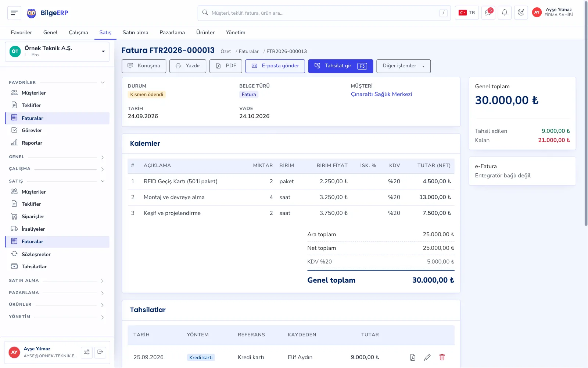Toggle dark mode moon icon
Screen dimensions: 588x368
pyautogui.click(x=521, y=13)
